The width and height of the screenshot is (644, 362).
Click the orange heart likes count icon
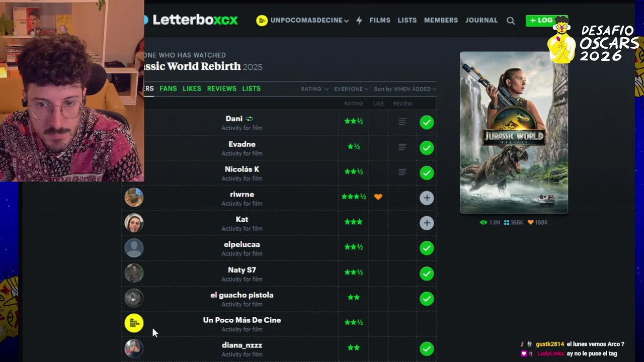530,222
